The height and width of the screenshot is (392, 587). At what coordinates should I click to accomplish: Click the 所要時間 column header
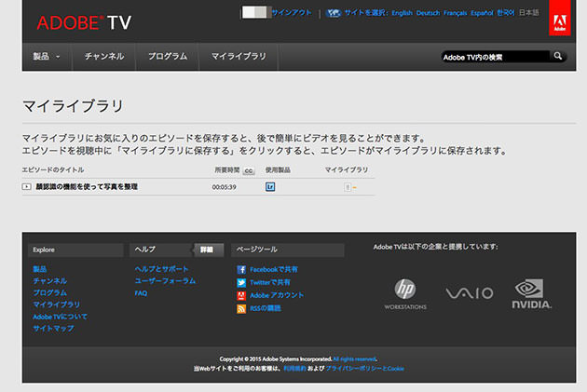click(x=227, y=169)
